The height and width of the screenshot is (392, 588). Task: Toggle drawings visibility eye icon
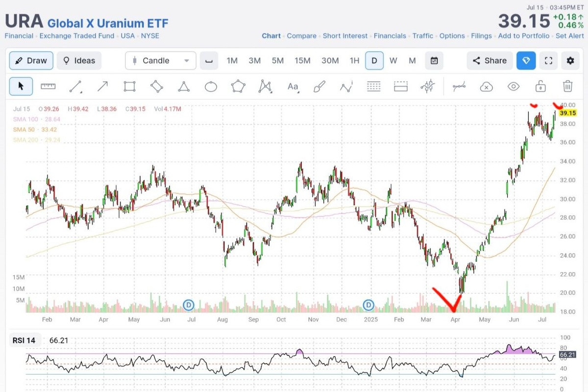tap(513, 87)
